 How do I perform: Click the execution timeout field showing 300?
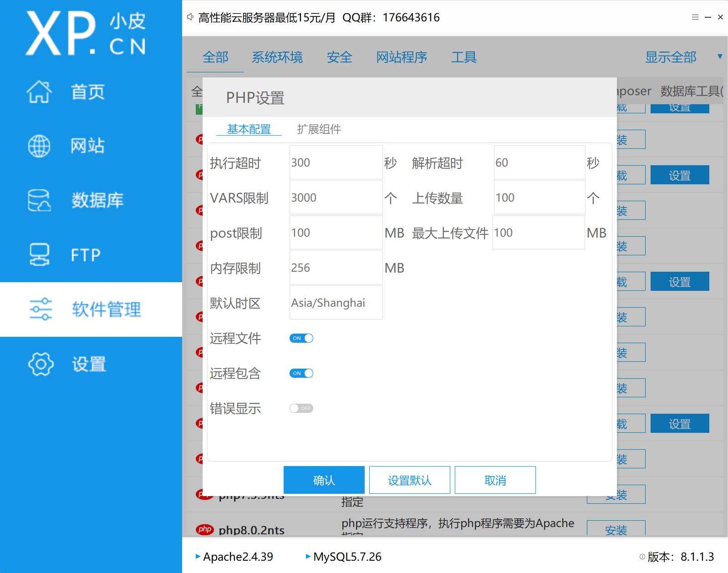pyautogui.click(x=336, y=162)
